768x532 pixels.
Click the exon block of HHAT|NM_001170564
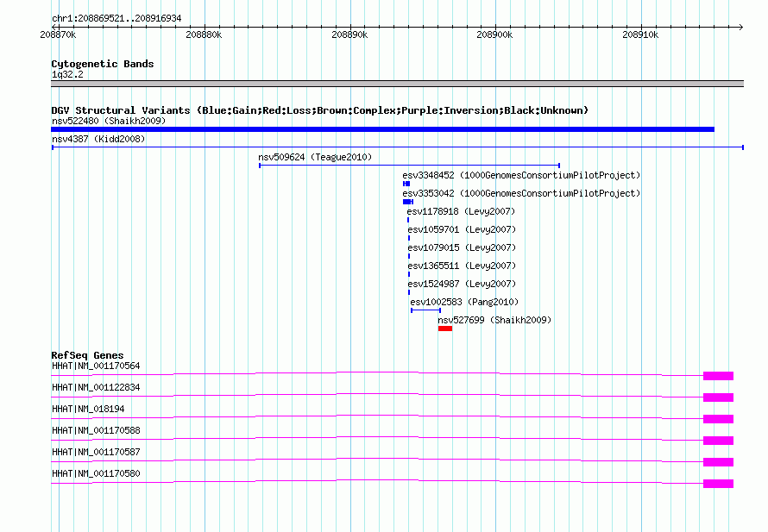pos(719,376)
